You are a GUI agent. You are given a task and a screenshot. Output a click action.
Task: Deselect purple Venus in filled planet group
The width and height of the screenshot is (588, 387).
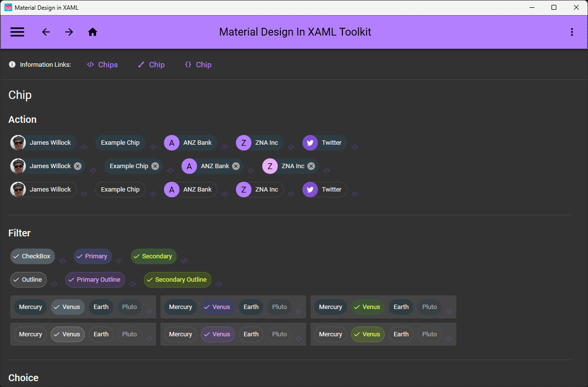pos(218,307)
